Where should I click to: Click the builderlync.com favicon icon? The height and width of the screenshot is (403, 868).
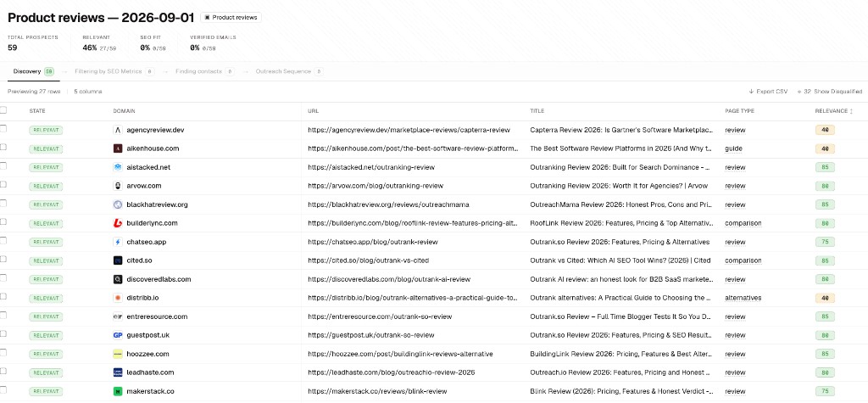click(117, 223)
